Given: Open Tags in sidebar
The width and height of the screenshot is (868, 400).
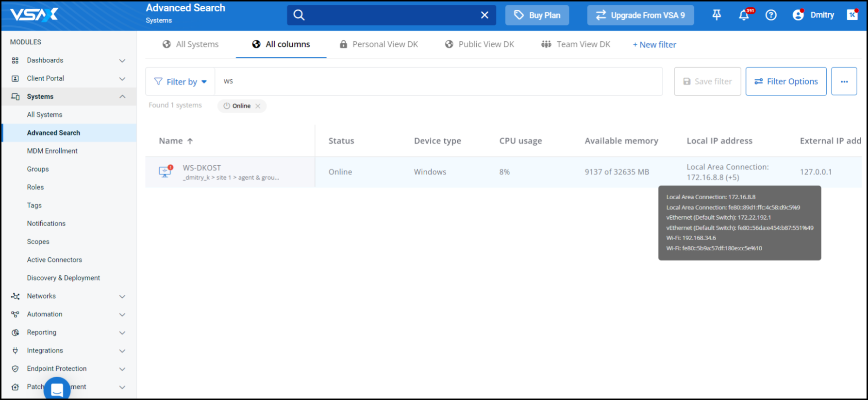Looking at the screenshot, I should (x=34, y=206).
